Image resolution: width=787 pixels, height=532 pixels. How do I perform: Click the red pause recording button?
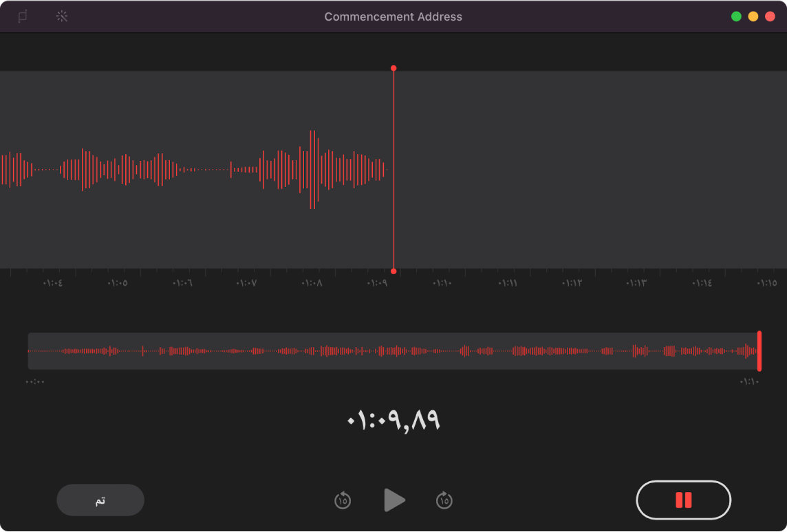(x=683, y=500)
